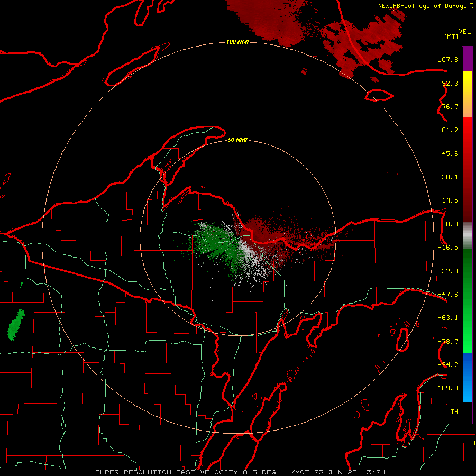Click the 50 NMI range ring label
The height and width of the screenshot is (476, 476).
pos(237,140)
